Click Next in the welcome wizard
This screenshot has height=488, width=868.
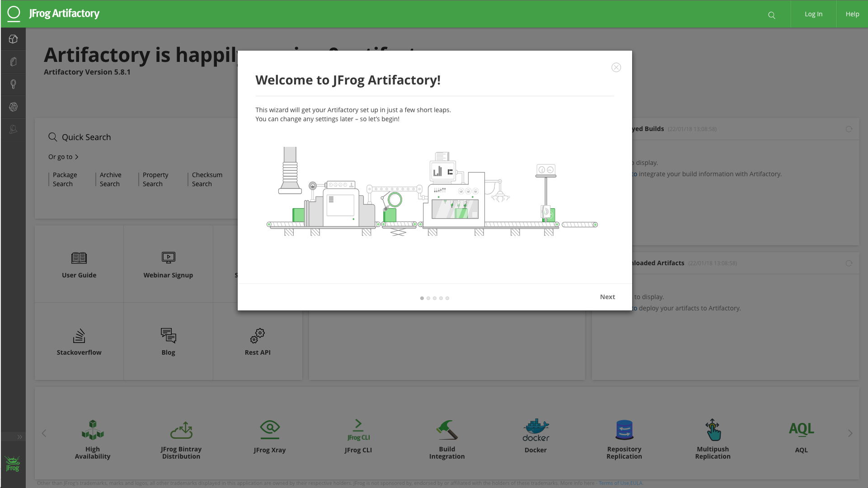607,297
